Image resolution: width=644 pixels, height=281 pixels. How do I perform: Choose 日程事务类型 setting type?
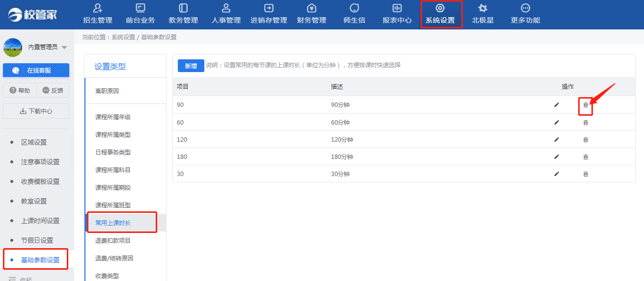coord(113,153)
